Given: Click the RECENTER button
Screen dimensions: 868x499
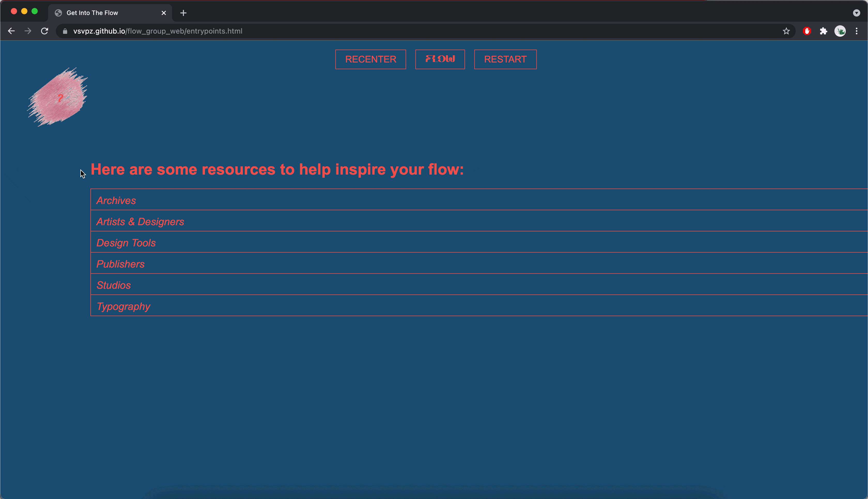Looking at the screenshot, I should click(x=370, y=59).
